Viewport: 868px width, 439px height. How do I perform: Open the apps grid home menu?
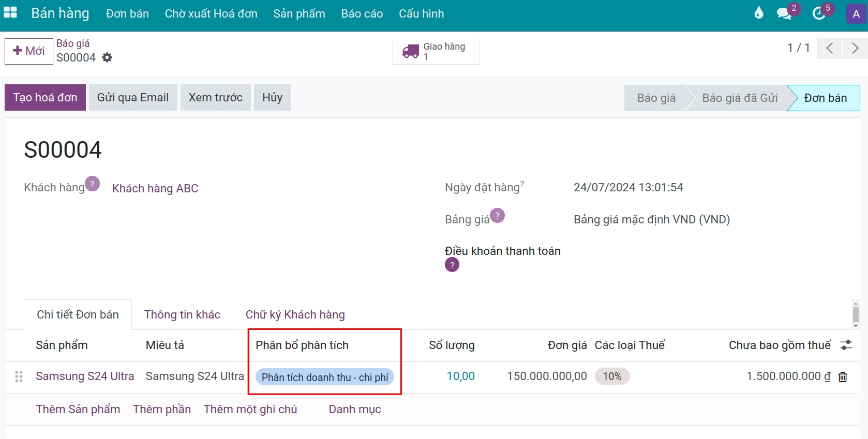point(10,13)
